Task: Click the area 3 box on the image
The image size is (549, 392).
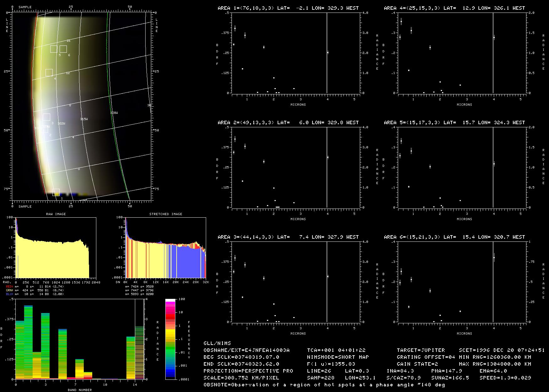Action: [x=46, y=117]
